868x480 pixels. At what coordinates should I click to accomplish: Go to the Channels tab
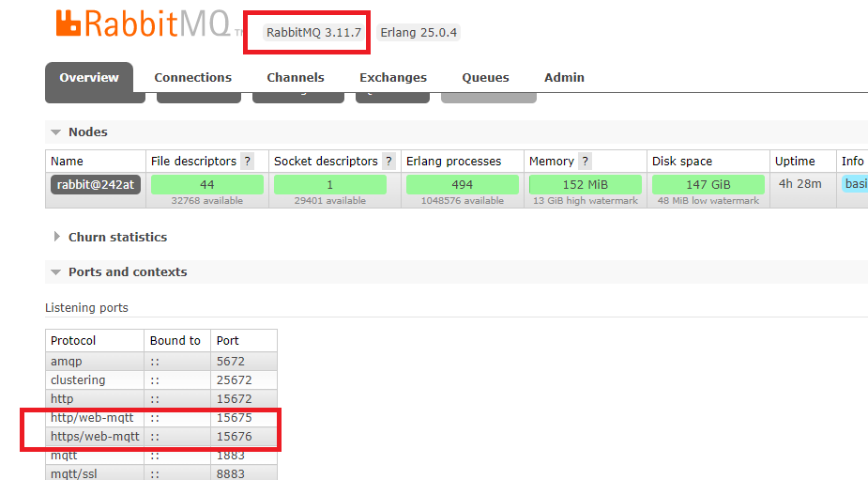pyautogui.click(x=296, y=78)
